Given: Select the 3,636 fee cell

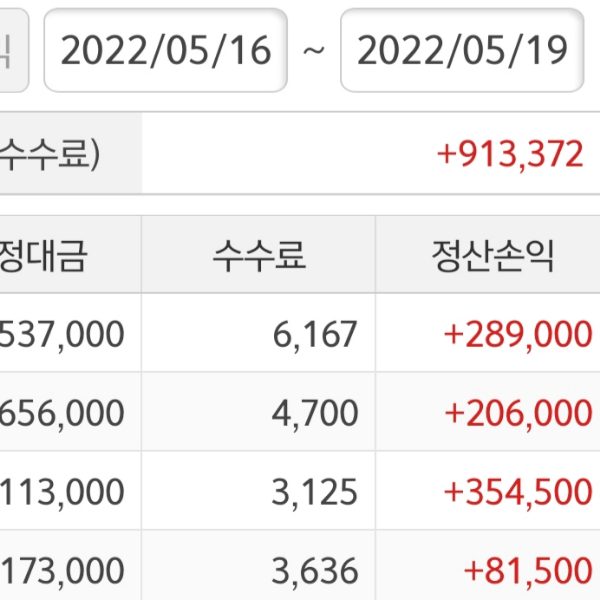Looking at the screenshot, I should pyautogui.click(x=314, y=571).
